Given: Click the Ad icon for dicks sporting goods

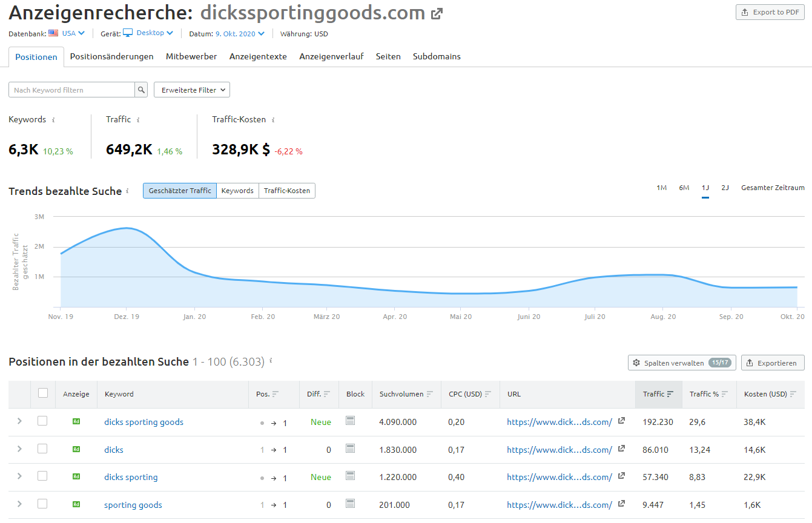Looking at the screenshot, I should [x=76, y=421].
